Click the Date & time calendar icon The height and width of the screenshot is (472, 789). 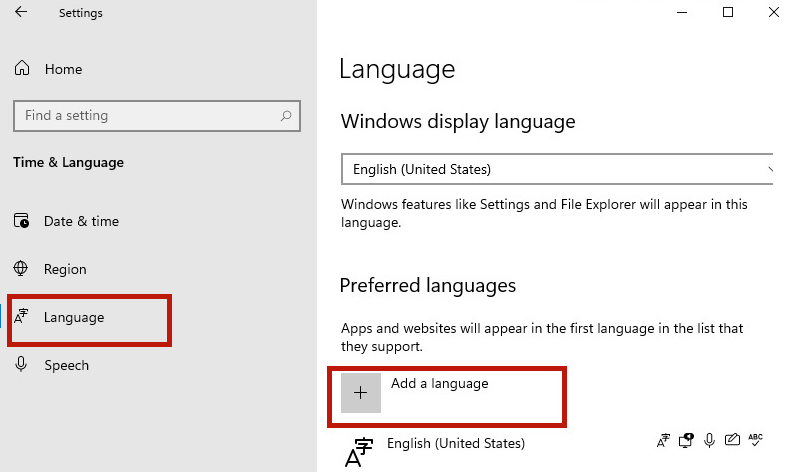(21, 221)
